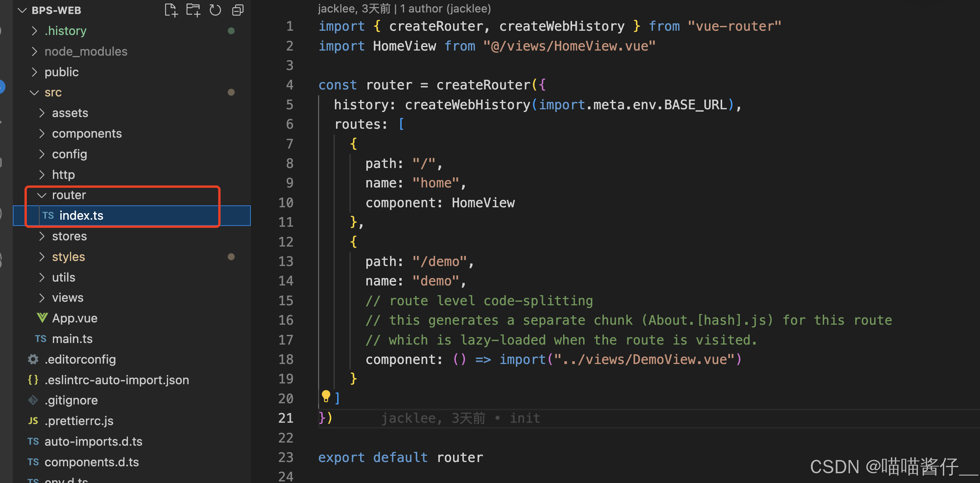Open the .editorconfig file

pos(80,359)
